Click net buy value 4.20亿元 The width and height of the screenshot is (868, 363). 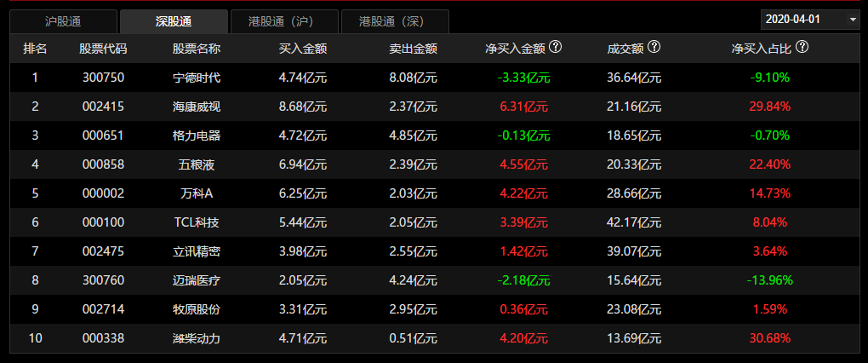523,338
